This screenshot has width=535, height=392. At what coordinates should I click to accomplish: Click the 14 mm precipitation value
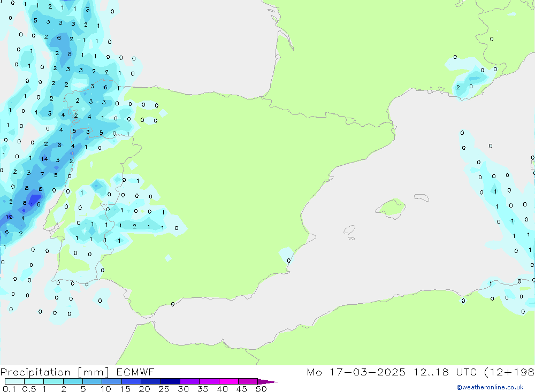(x=44, y=159)
